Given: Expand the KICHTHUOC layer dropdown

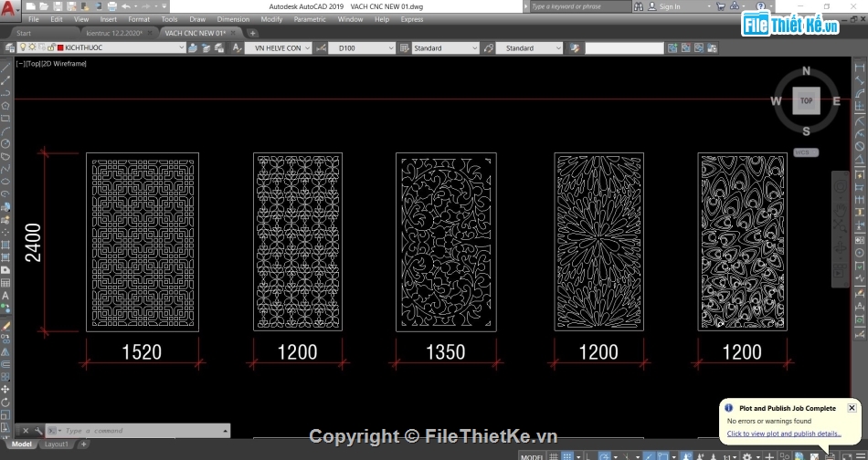Looking at the screenshot, I should tap(182, 48).
